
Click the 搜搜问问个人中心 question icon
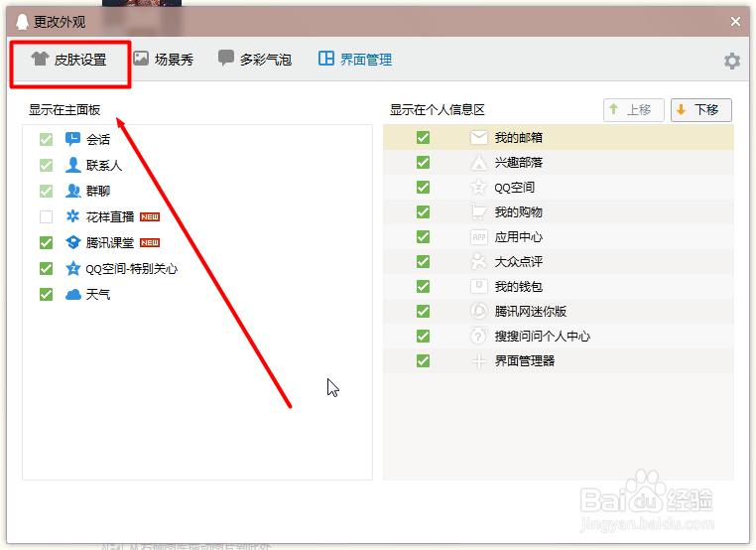click(479, 337)
